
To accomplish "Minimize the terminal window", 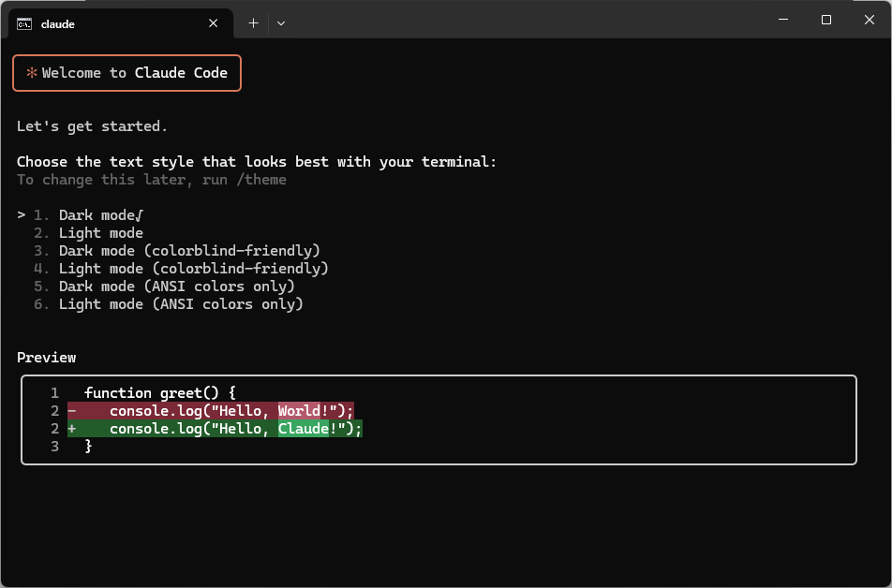I will coord(783,20).
